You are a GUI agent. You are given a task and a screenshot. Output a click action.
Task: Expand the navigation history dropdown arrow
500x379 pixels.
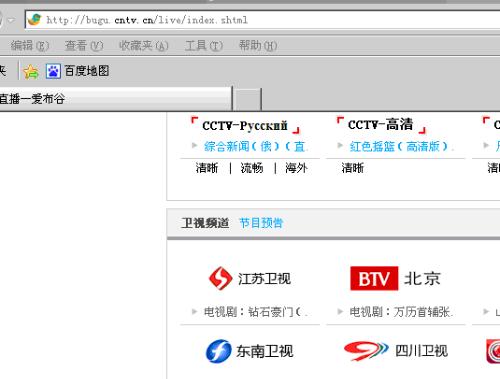click(x=11, y=20)
